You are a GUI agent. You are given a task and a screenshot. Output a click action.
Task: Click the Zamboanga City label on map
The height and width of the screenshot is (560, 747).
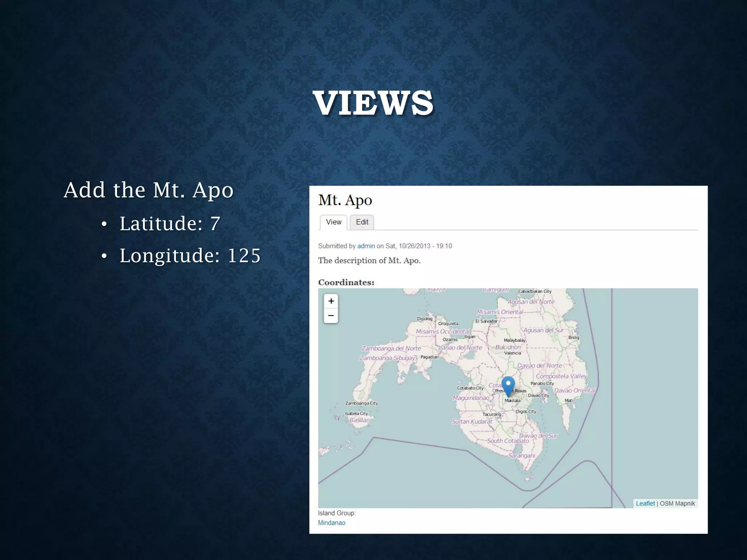click(361, 403)
